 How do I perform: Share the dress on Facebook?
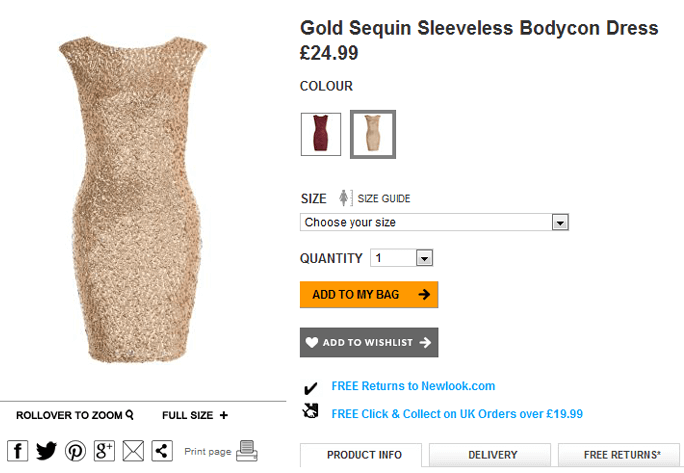pyautogui.click(x=18, y=451)
